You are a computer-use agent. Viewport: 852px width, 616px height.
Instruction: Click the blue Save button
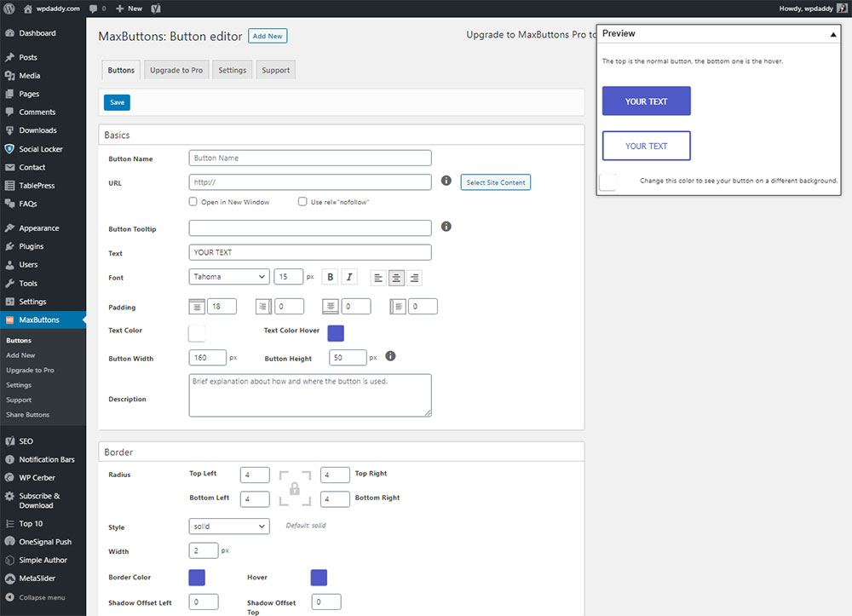[117, 102]
